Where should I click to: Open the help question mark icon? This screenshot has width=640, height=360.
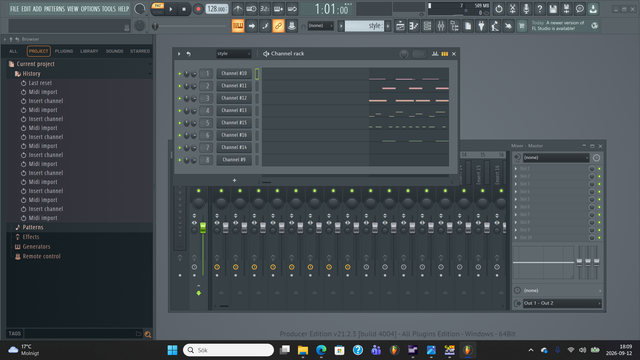(x=539, y=9)
